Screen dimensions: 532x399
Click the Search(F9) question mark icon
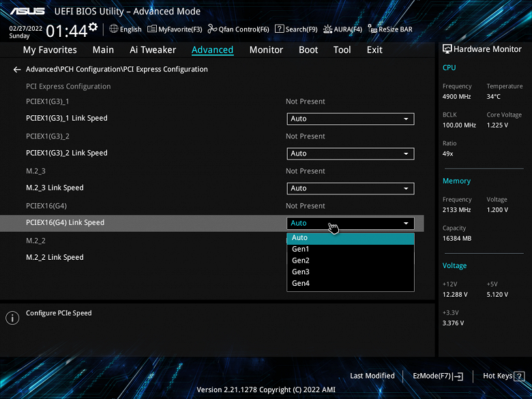279,29
